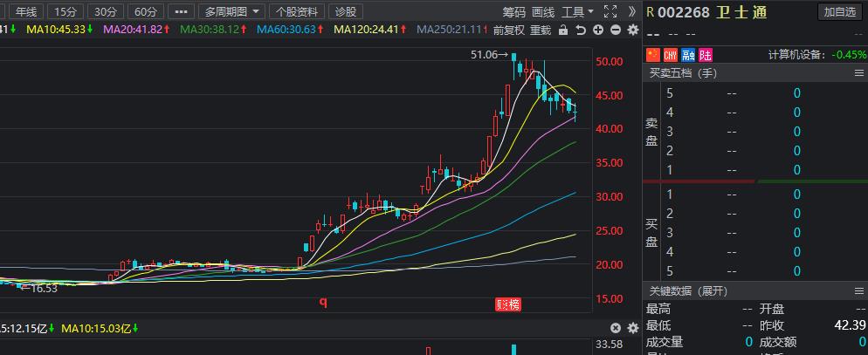The height and width of the screenshot is (355, 868).
Task: Open the 买卖五档 panel menu icon
Action: 858,73
